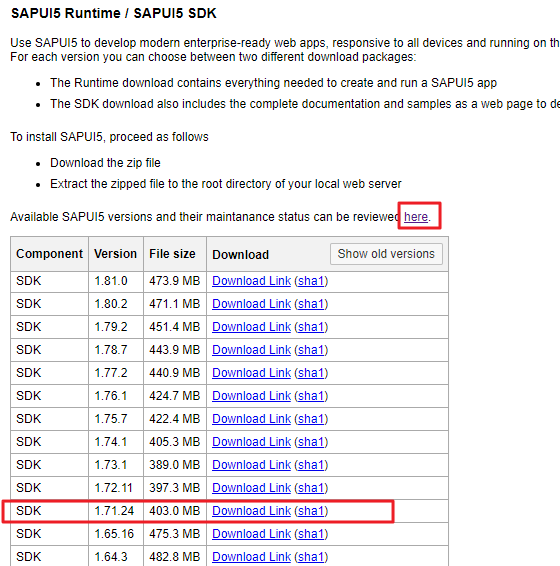The width and height of the screenshot is (560, 566).
Task: Open Download Link for SDK 1.78.7
Action: pyautogui.click(x=251, y=350)
